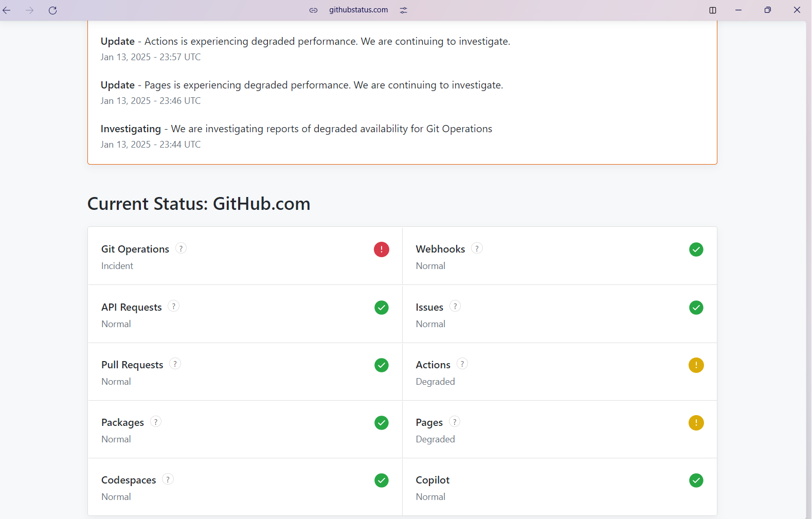Click the 'Degraded' status under Actions

pyautogui.click(x=436, y=382)
